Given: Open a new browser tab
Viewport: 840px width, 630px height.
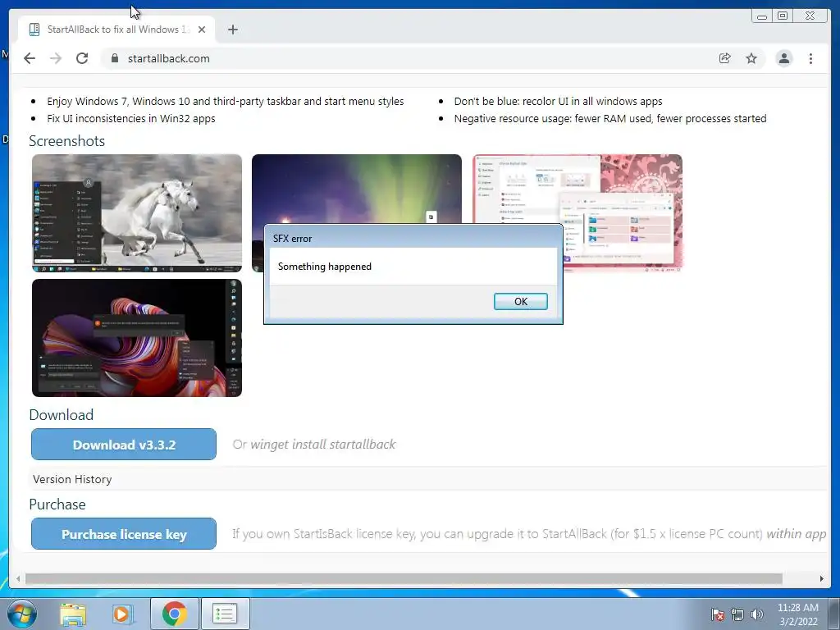Looking at the screenshot, I should 232,30.
